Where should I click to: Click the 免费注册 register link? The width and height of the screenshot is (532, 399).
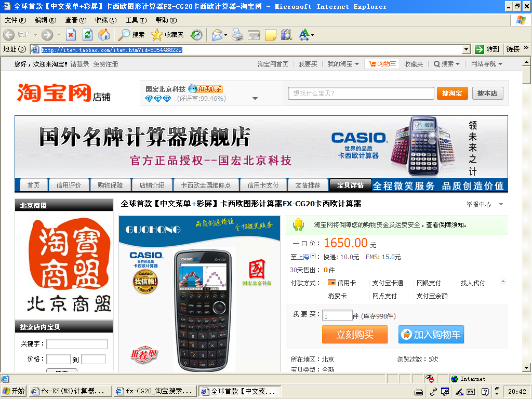(x=106, y=64)
